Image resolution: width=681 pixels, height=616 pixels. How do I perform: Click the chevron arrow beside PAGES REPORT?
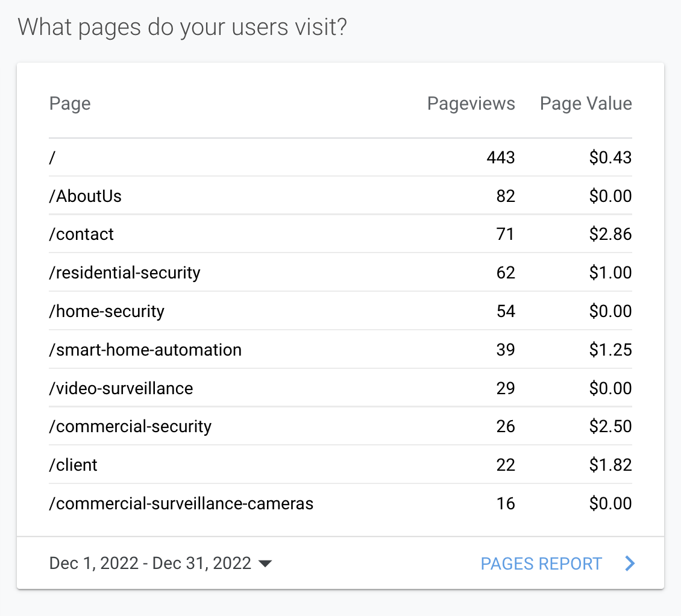[x=630, y=564]
